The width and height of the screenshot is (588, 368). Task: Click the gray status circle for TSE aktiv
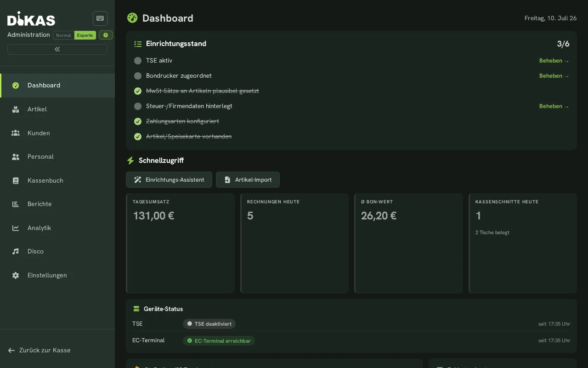[x=138, y=61]
